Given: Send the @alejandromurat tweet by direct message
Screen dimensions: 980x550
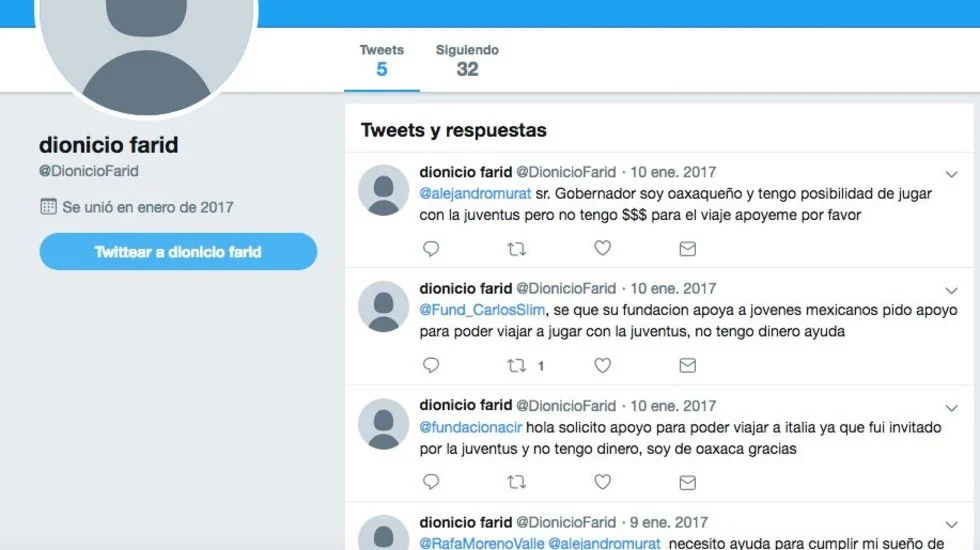Looking at the screenshot, I should tap(688, 249).
